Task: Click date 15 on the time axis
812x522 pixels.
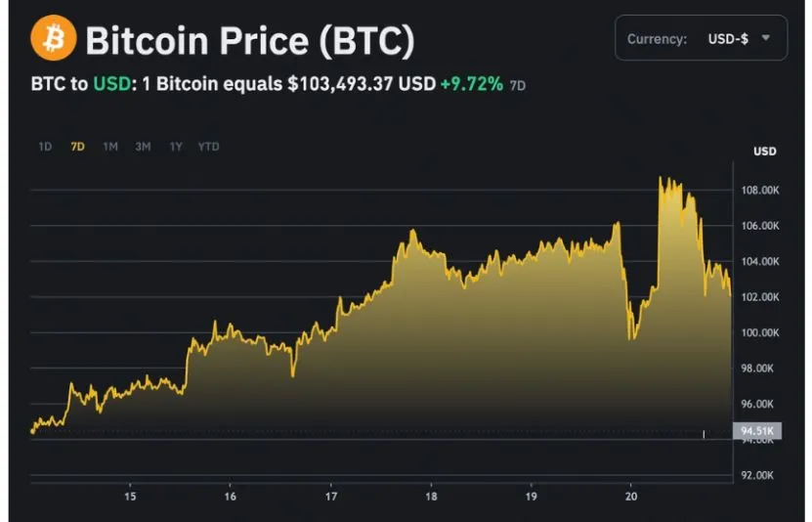Action: (130, 497)
